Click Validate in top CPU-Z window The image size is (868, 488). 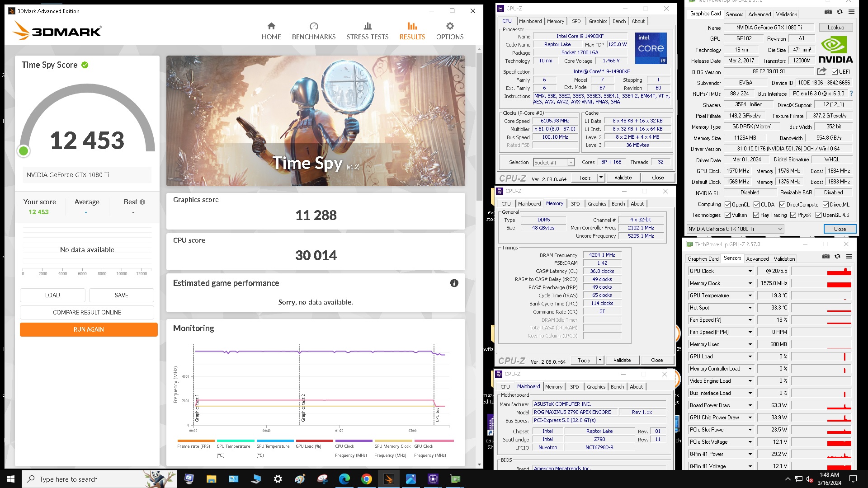(x=623, y=178)
